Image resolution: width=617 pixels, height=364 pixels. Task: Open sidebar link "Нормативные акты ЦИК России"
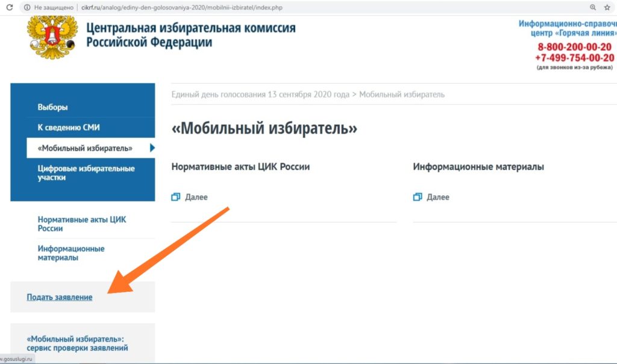(82, 224)
